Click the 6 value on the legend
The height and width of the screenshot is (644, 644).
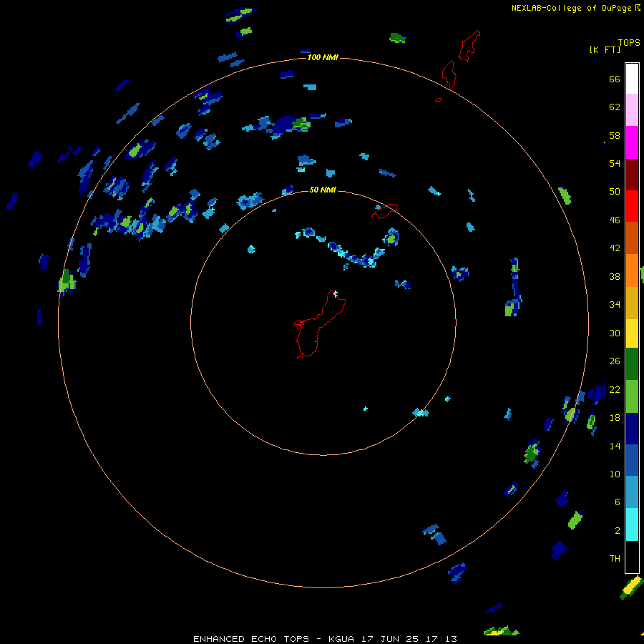point(618,502)
